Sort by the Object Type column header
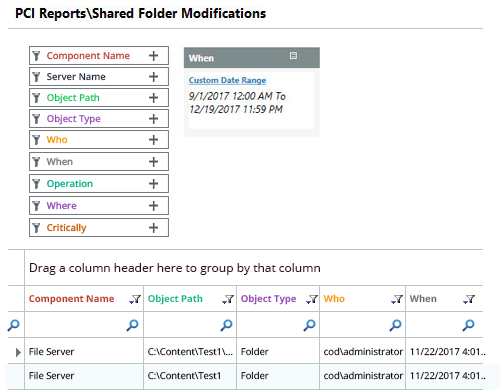This screenshot has width=500, height=390. click(x=268, y=299)
